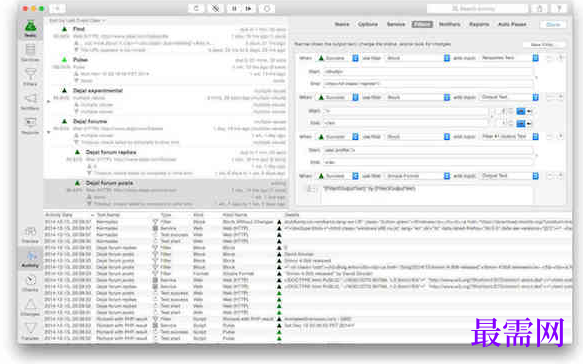Open the Tests section in the sidebar
The image size is (583, 364).
tap(30, 29)
